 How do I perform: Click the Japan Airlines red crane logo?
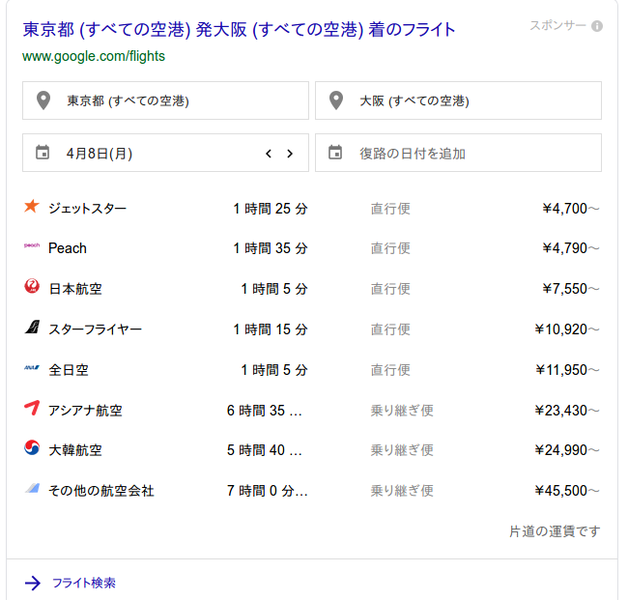pos(32,286)
